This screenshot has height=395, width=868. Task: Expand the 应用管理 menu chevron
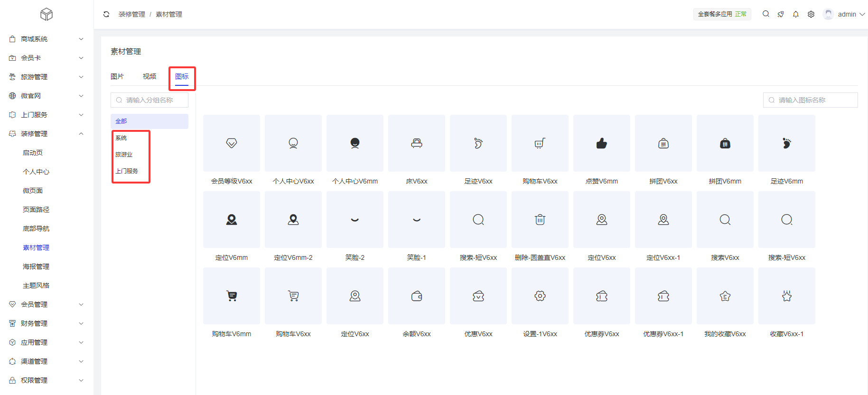[81, 342]
